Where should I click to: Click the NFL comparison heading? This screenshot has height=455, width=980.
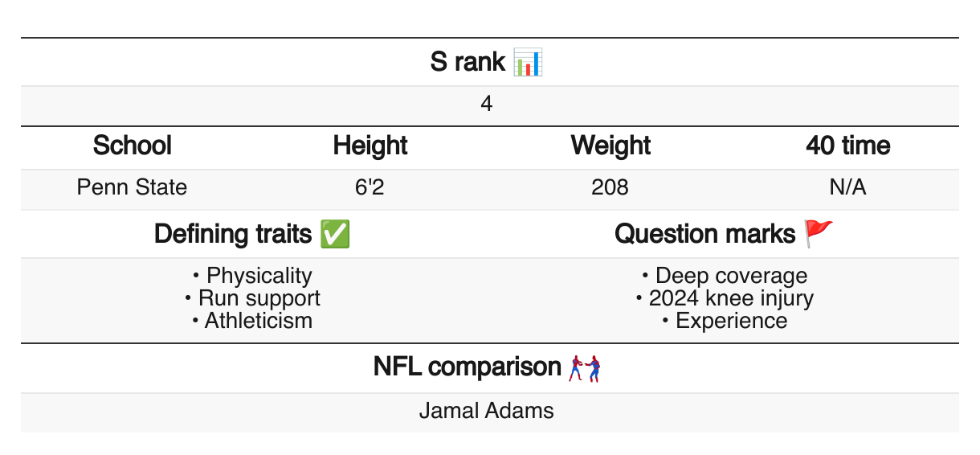468,367
